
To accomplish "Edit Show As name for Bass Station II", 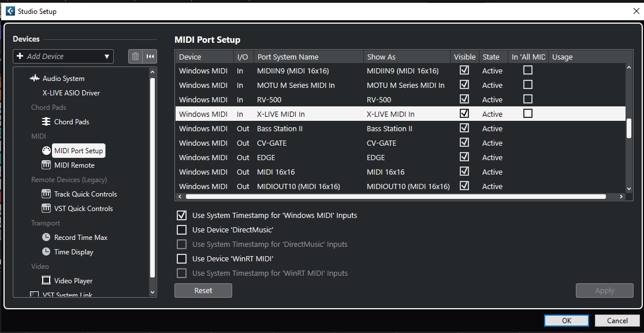I will (x=389, y=128).
